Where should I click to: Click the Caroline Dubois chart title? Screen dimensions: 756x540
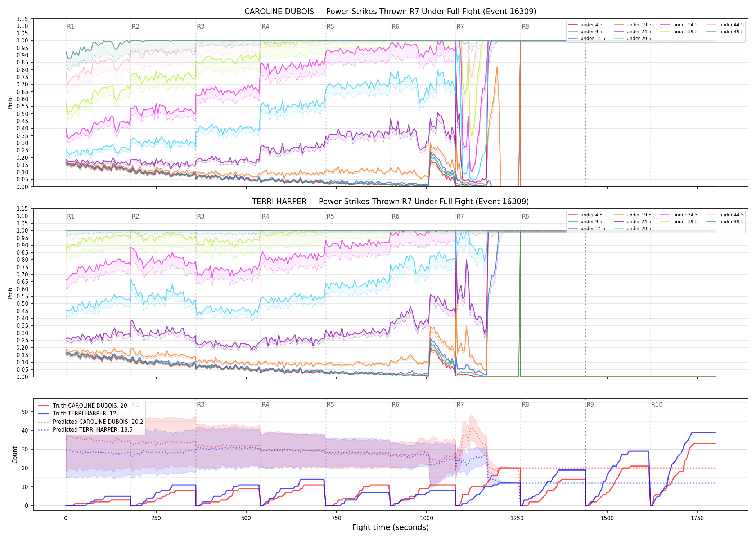pos(390,12)
